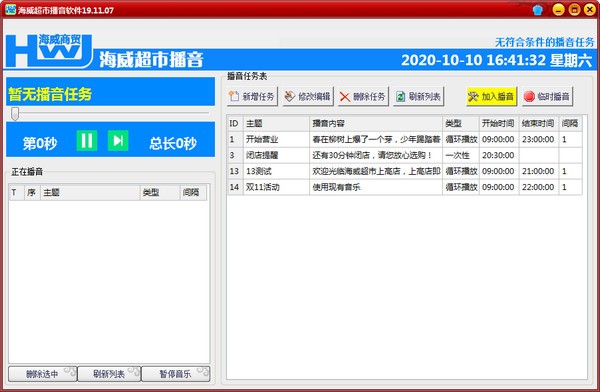This screenshot has height=392, width=600.
Task: Click the 间隔 header in task table
Action: pos(570,123)
